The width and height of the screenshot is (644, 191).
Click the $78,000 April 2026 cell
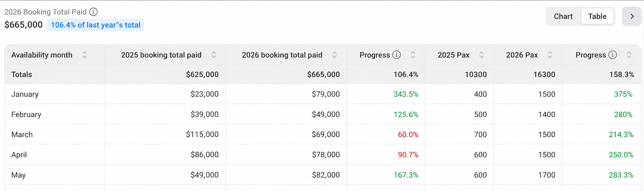(x=326, y=155)
